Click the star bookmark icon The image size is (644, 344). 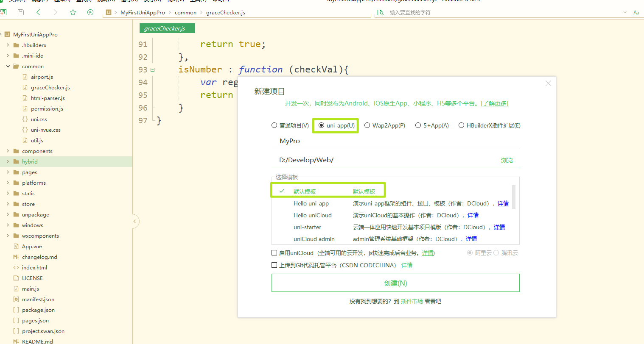(x=73, y=12)
